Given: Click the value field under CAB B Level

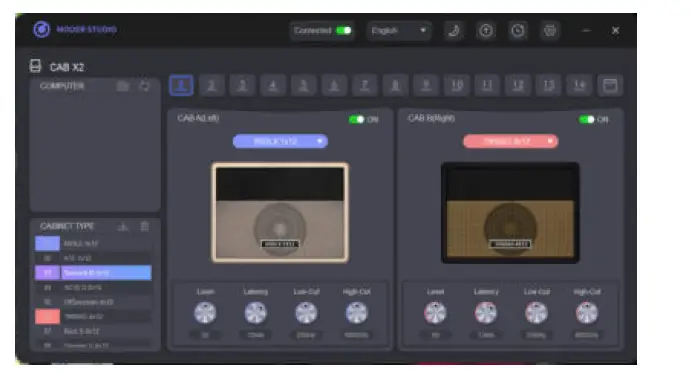Looking at the screenshot, I should point(436,335).
